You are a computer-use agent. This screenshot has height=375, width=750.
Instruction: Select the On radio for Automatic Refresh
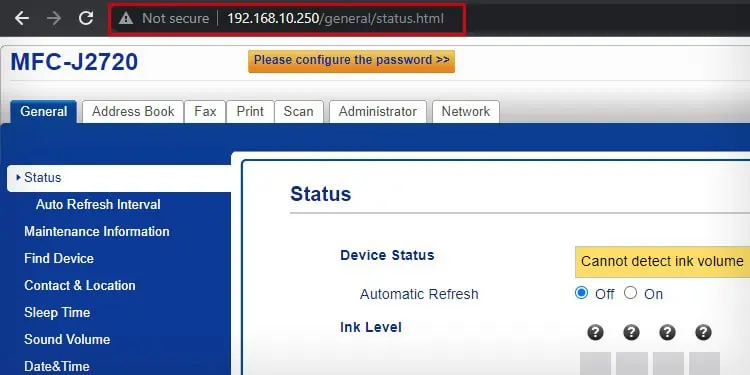(630, 293)
